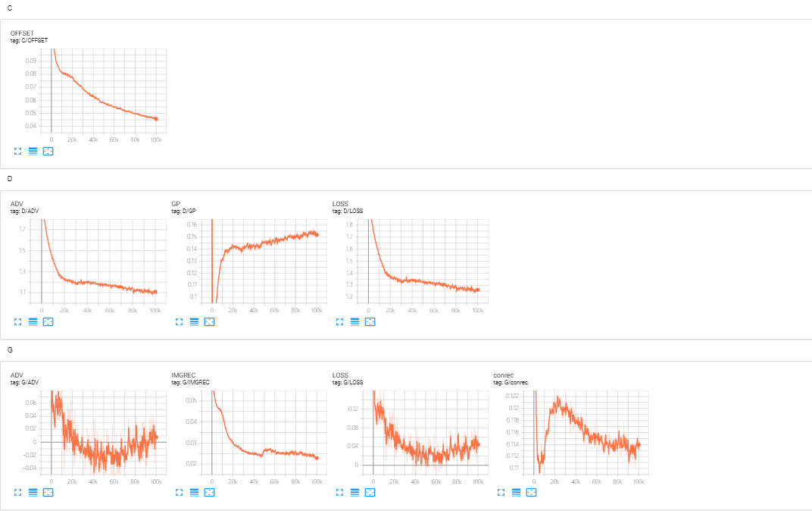This screenshot has height=511, width=812.
Task: Select the 'conrec' chart title
Action: tap(504, 375)
